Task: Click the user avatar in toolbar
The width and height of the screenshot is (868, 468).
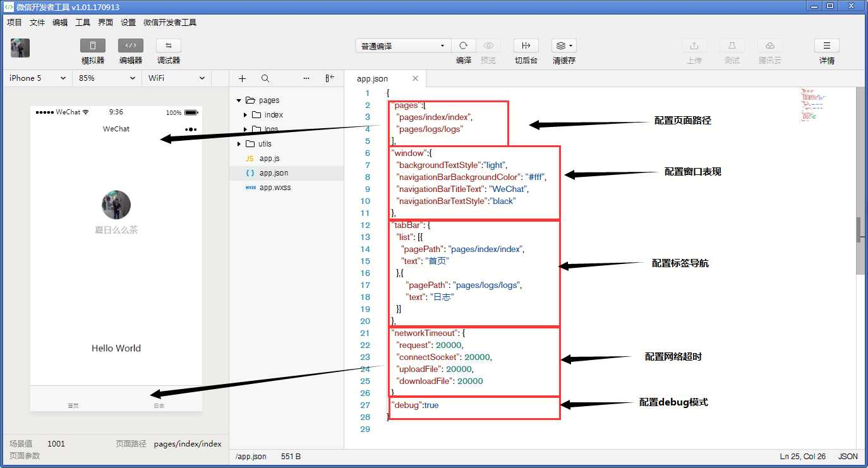Action: point(20,48)
